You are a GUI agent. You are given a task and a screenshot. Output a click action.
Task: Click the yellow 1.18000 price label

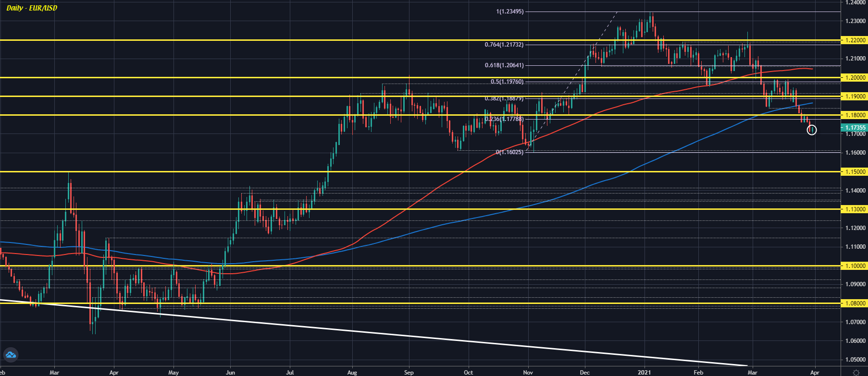(x=854, y=115)
